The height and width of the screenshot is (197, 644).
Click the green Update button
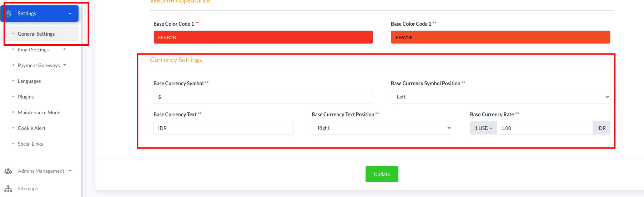click(382, 174)
